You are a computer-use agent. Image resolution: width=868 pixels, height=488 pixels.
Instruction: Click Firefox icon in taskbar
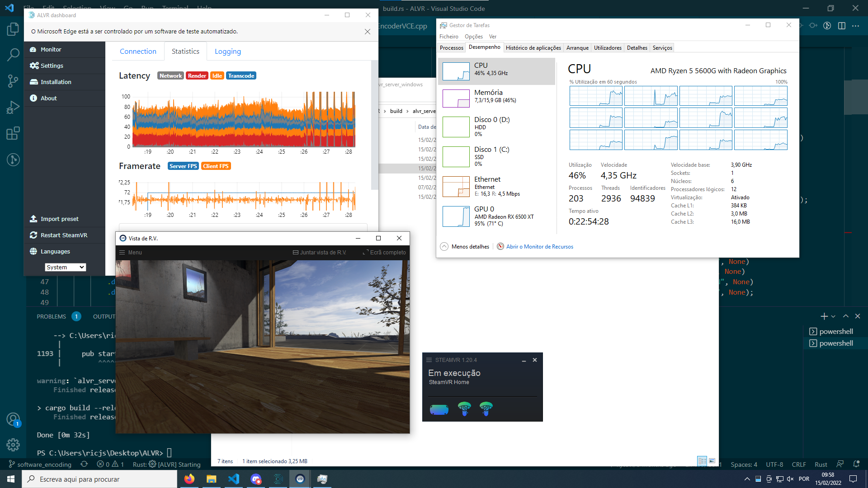(189, 479)
